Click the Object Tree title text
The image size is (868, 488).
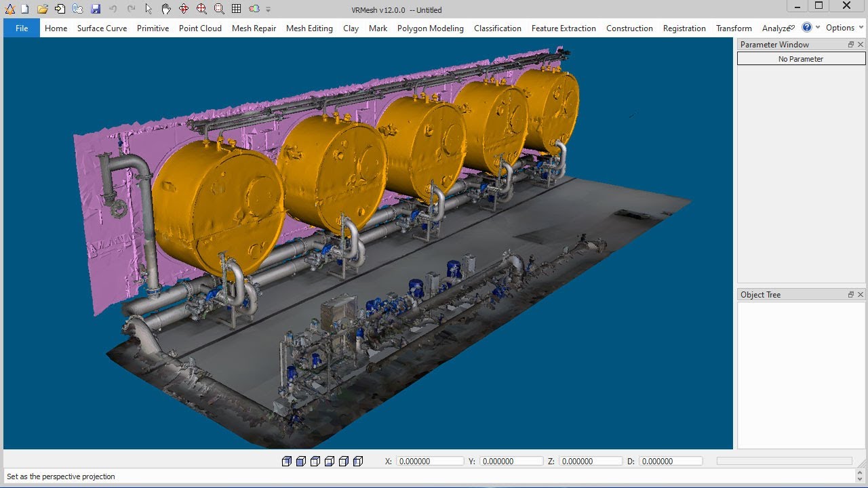(760, 295)
